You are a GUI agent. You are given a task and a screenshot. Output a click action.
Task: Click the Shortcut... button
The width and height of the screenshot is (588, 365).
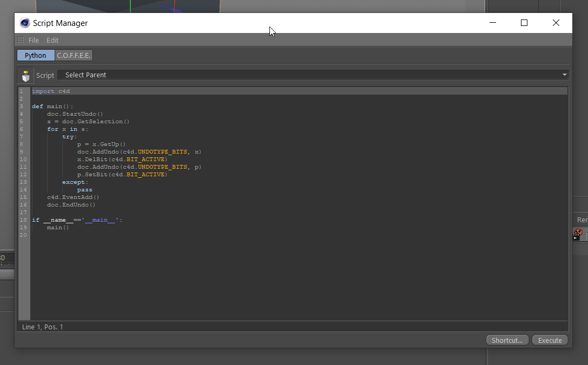pyautogui.click(x=507, y=340)
